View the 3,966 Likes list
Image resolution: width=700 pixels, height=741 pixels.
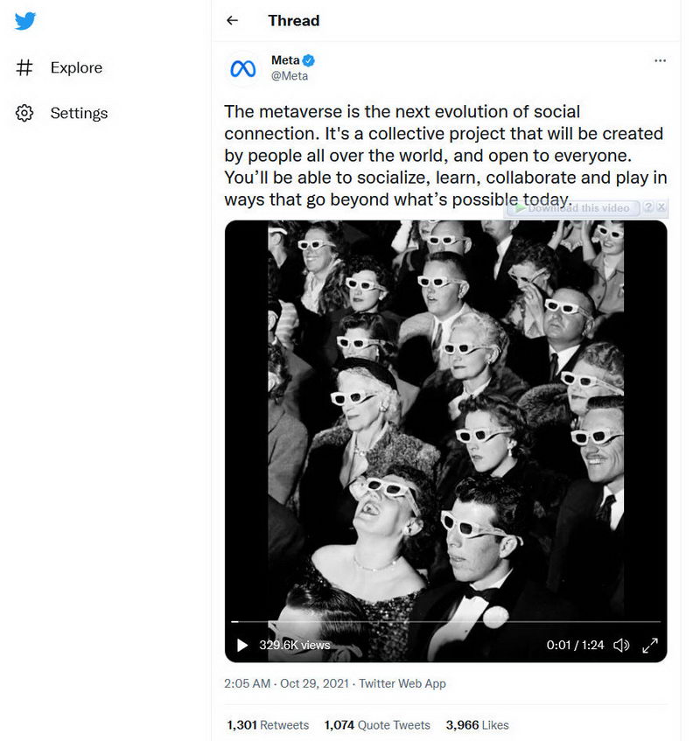(x=477, y=725)
